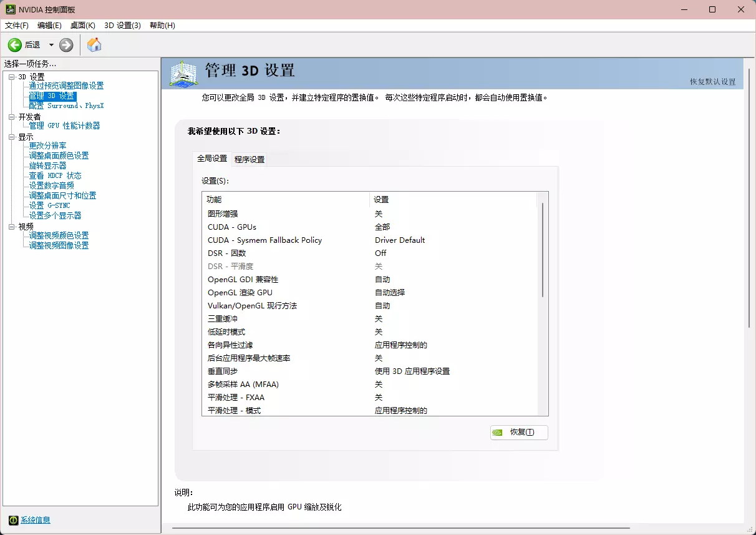Click the 自动选择 value cell
The image size is (756, 535).
click(390, 292)
